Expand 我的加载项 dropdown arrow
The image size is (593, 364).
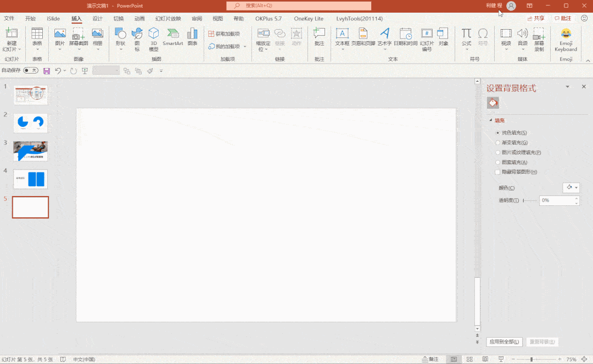click(x=245, y=47)
